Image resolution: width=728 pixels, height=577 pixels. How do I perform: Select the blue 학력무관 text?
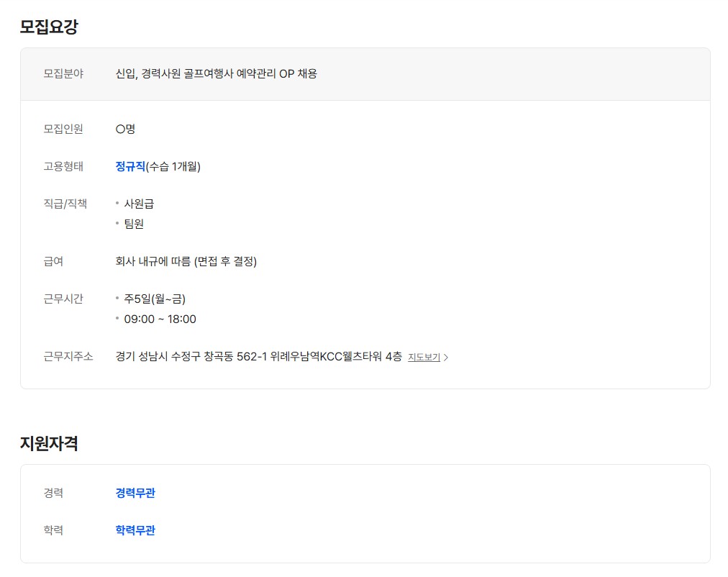click(135, 530)
